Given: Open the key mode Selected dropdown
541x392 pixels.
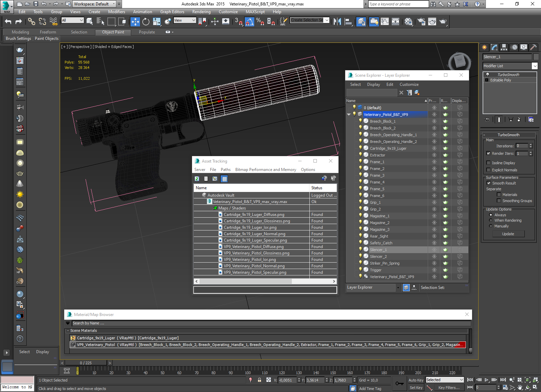Looking at the screenshot, I should (x=445, y=380).
